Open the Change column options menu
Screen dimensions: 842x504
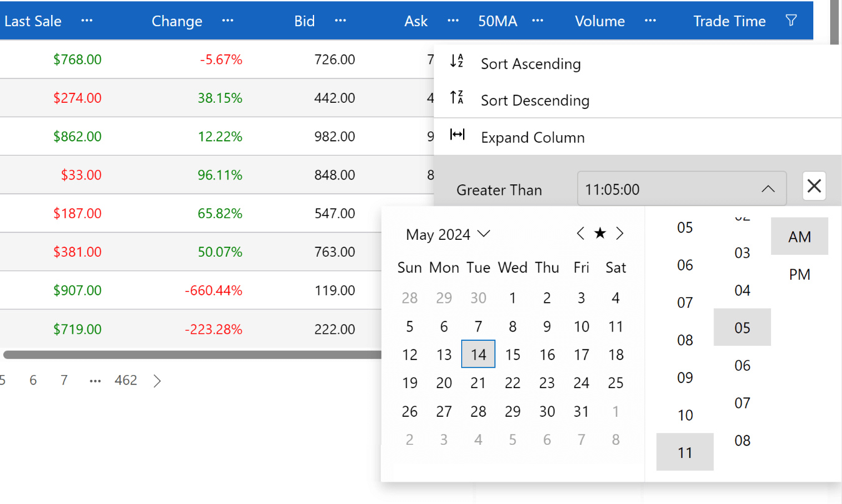227,21
